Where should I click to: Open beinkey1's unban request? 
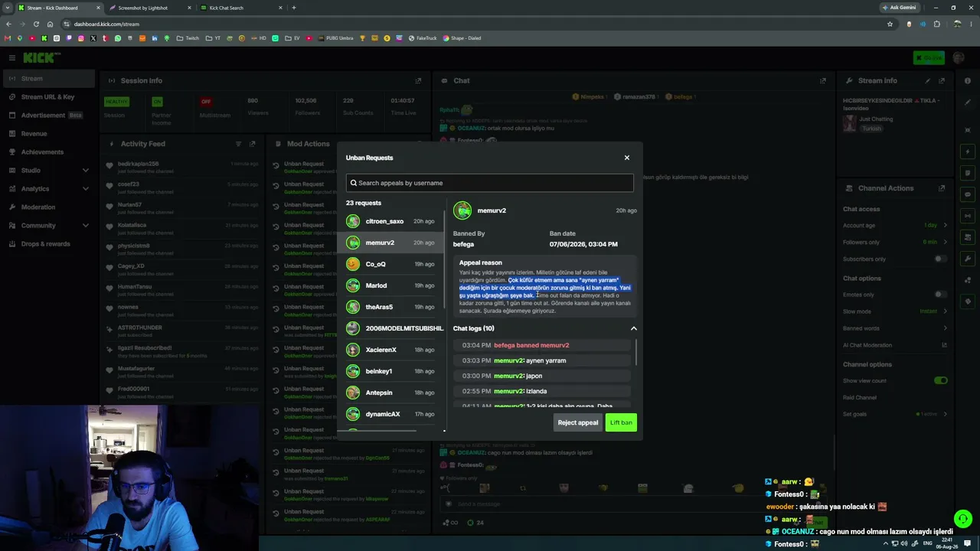(x=390, y=371)
